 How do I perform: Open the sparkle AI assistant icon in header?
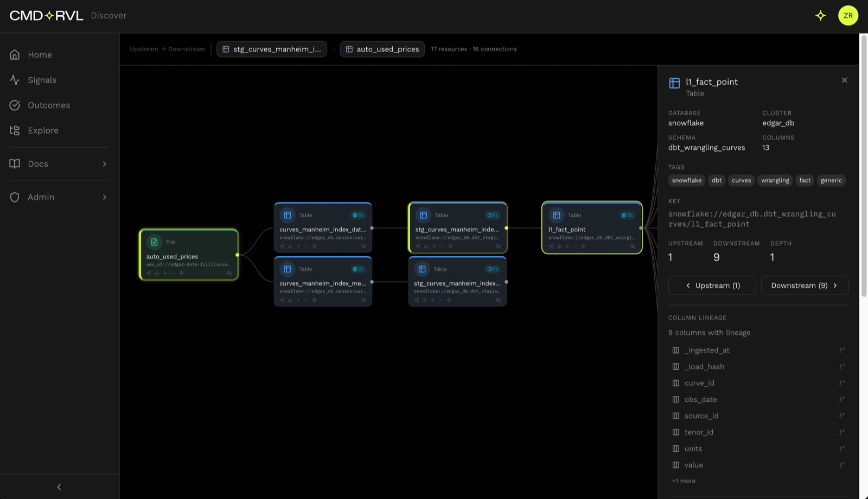820,16
